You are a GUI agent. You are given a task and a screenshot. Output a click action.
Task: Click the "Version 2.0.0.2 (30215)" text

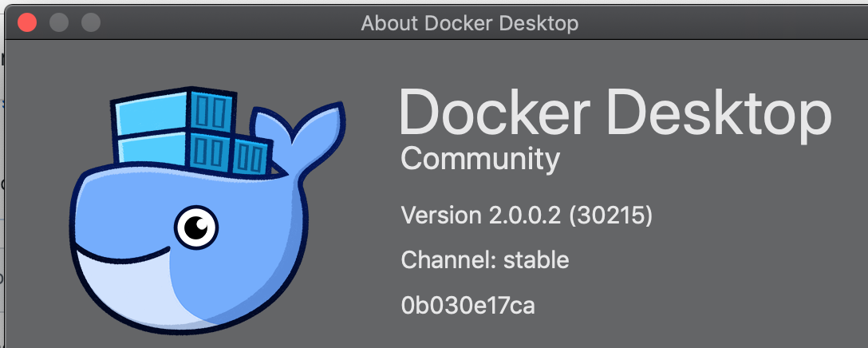527,215
